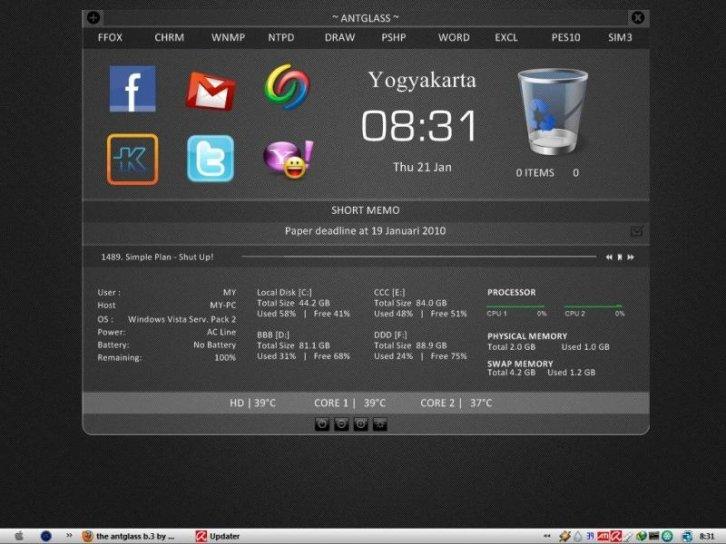The width and height of the screenshot is (726, 544).
Task: Switch to "the antglass b.3 by ..." taskbar window
Action: (129, 536)
